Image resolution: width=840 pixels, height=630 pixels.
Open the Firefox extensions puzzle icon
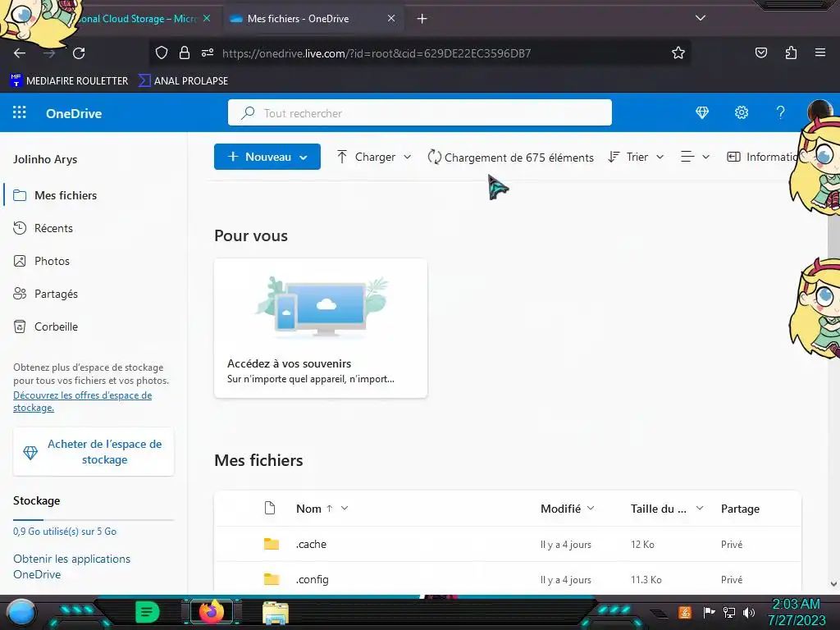point(791,52)
